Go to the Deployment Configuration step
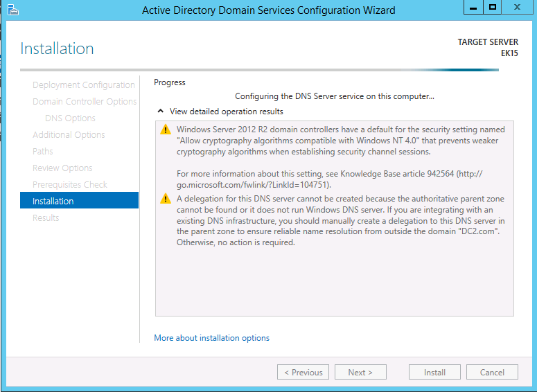 click(x=83, y=84)
